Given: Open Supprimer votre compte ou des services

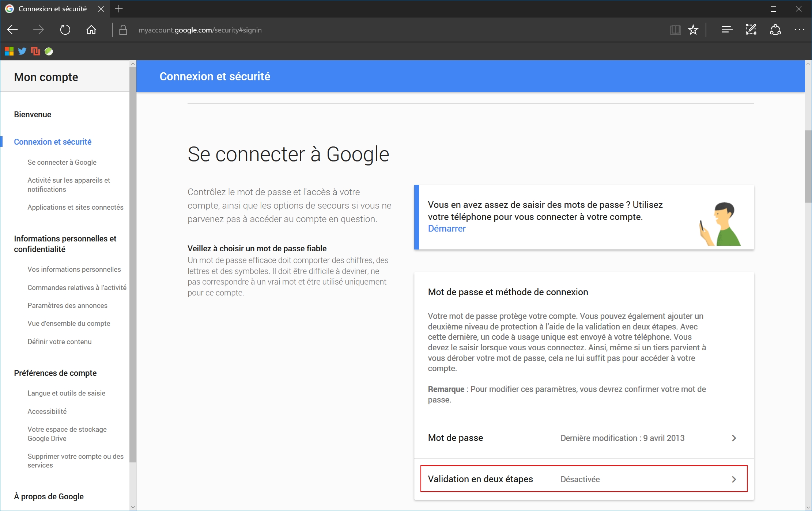Looking at the screenshot, I should 75,461.
